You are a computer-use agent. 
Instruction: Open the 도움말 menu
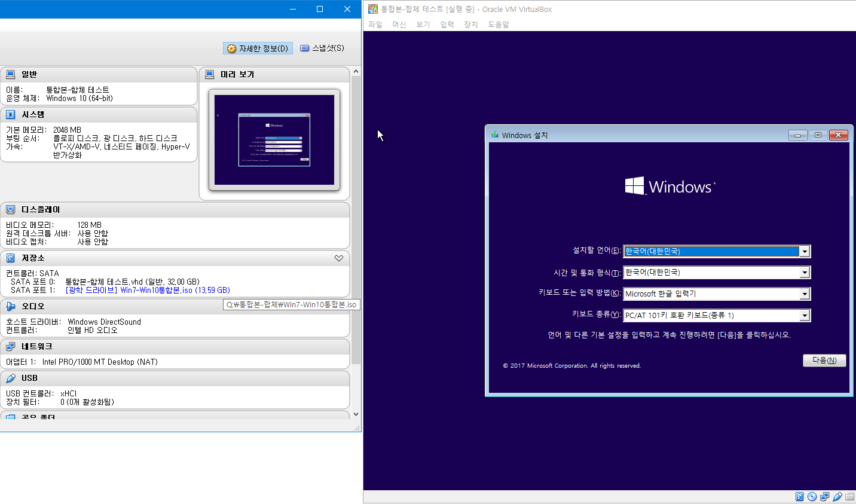click(x=499, y=25)
